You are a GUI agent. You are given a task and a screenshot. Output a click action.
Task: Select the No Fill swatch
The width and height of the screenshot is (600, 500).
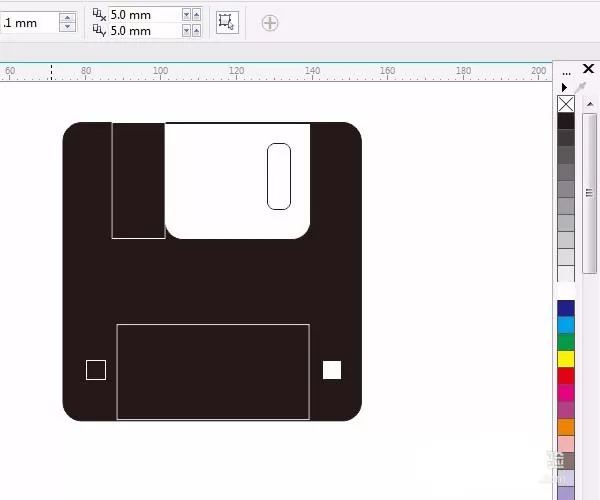tap(566, 104)
